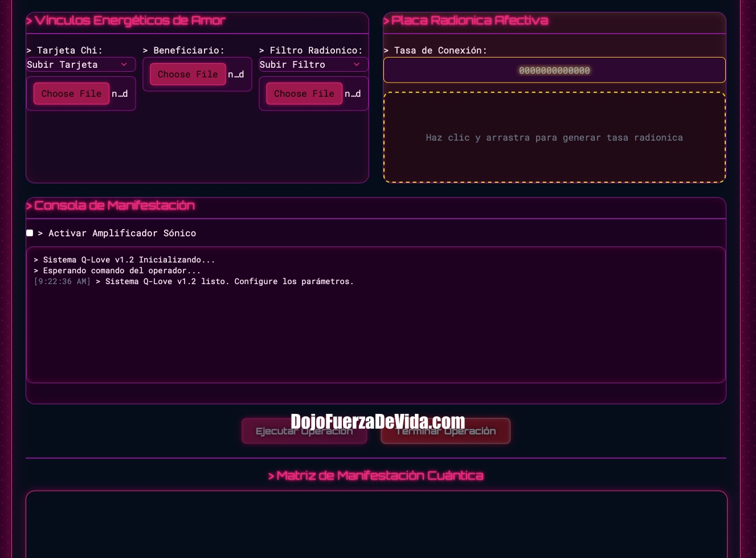
Task: Click log line 'Esperando comando del operador...'
Action: [x=117, y=270]
